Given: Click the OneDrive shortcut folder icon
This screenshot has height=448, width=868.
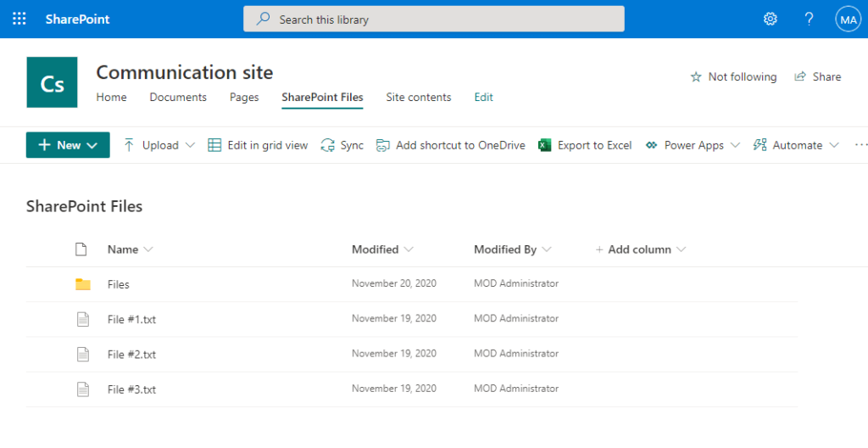Looking at the screenshot, I should tap(382, 145).
